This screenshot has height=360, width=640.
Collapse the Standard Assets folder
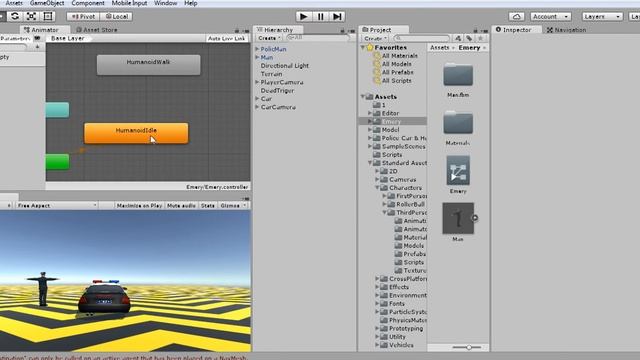pyautogui.click(x=370, y=163)
